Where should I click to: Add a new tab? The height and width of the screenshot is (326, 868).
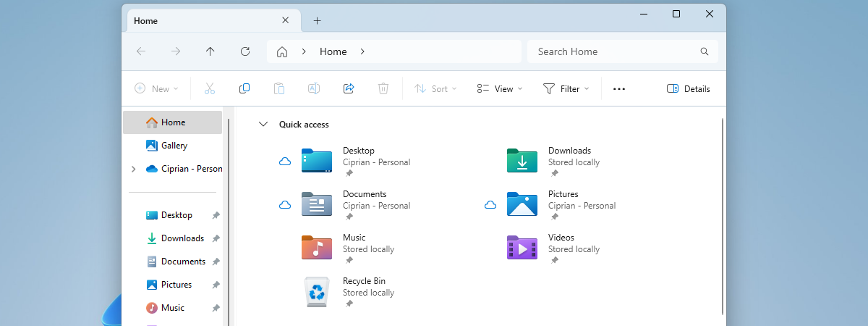pyautogui.click(x=317, y=20)
